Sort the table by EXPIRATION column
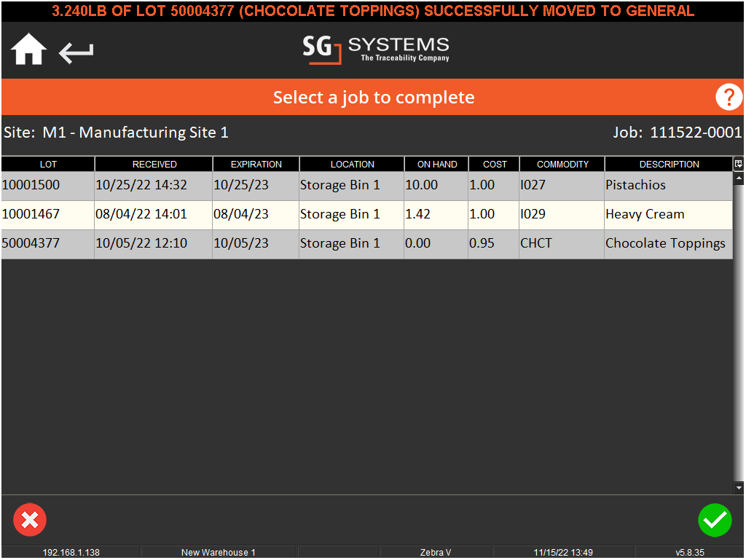This screenshot has height=560, width=746. (256, 164)
